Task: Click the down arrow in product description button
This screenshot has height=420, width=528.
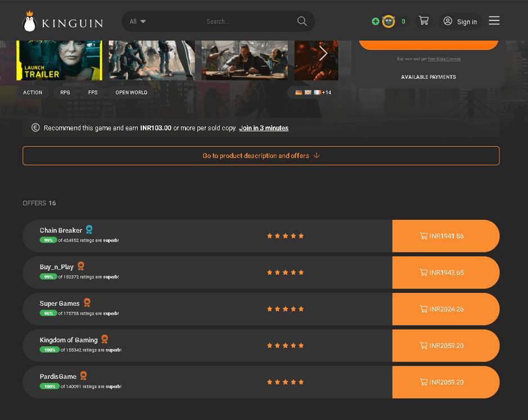Action: tap(317, 156)
